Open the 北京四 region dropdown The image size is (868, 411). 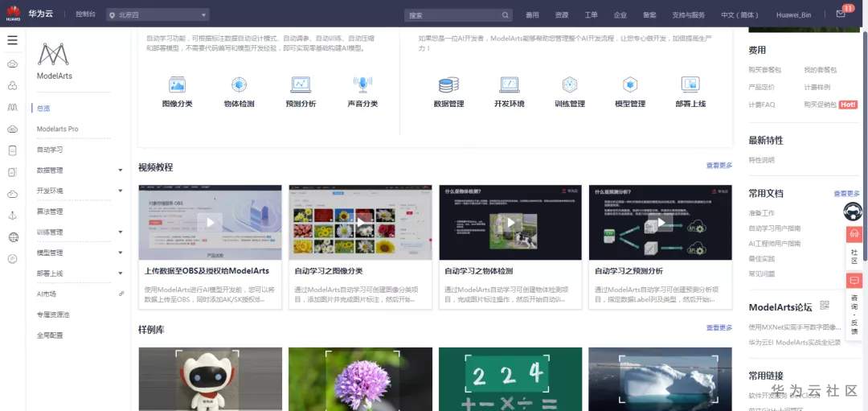click(x=158, y=15)
